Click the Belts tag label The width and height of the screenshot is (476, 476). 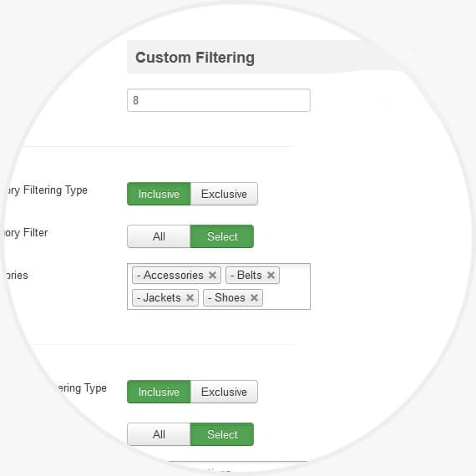[246, 275]
